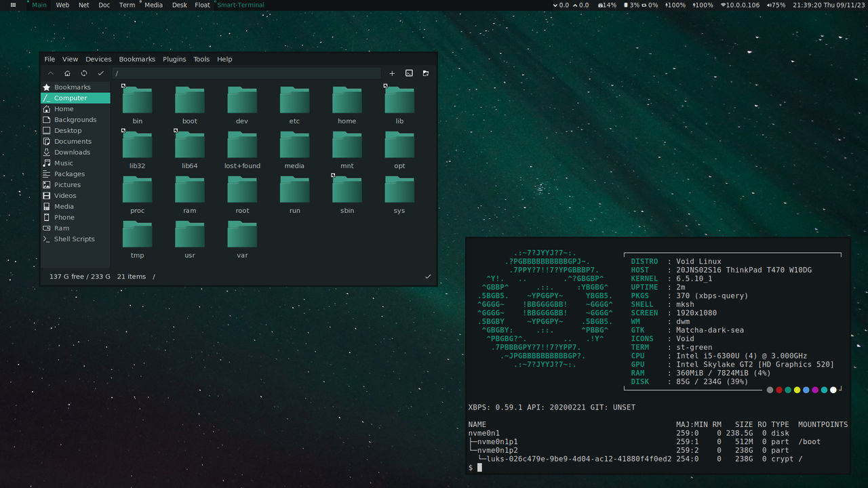Screen dimensions: 868x488
Task: Refresh the current directory view
Action: (x=83, y=73)
